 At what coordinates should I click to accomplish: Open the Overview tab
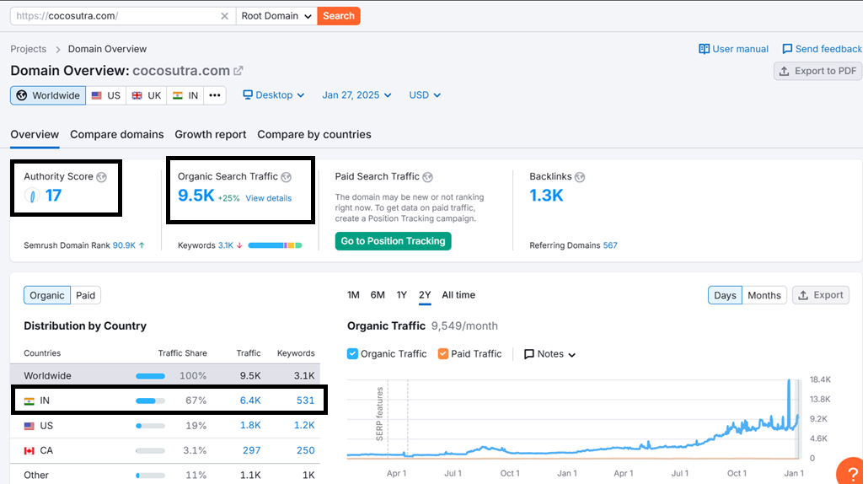(35, 135)
